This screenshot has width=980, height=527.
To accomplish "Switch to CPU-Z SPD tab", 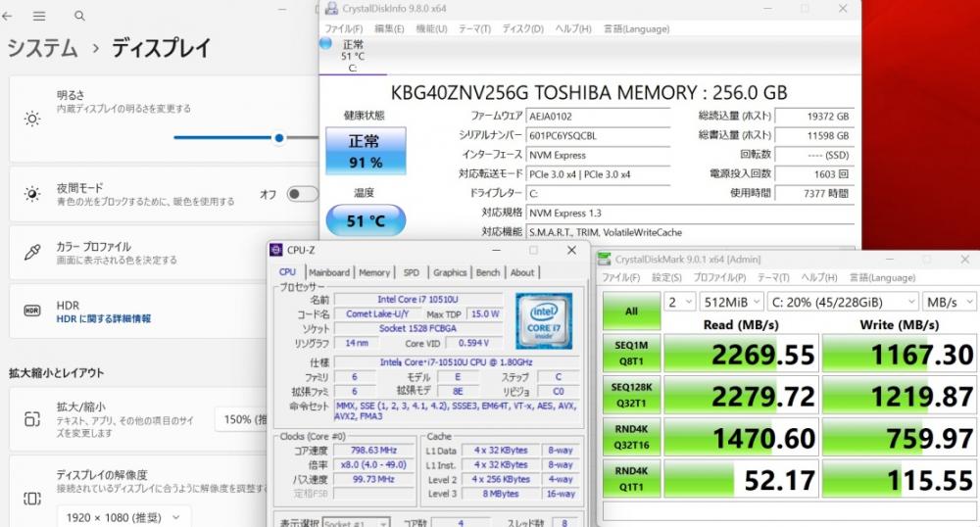I will tap(412, 272).
